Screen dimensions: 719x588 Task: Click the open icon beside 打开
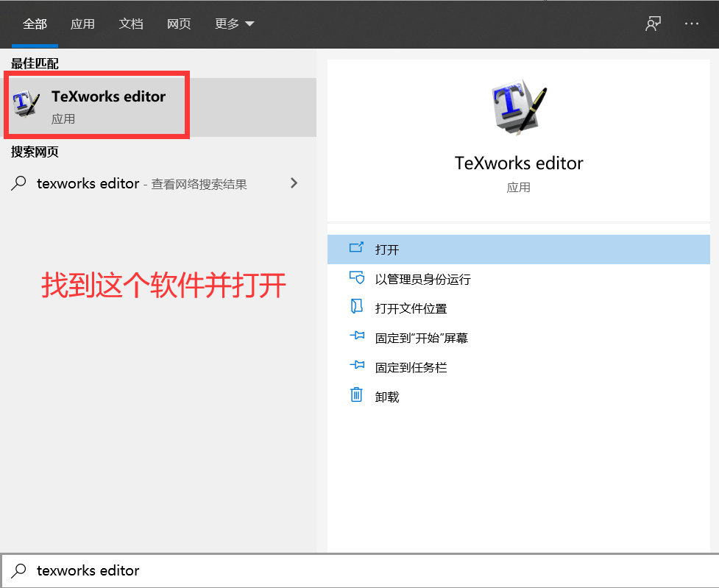[356, 248]
